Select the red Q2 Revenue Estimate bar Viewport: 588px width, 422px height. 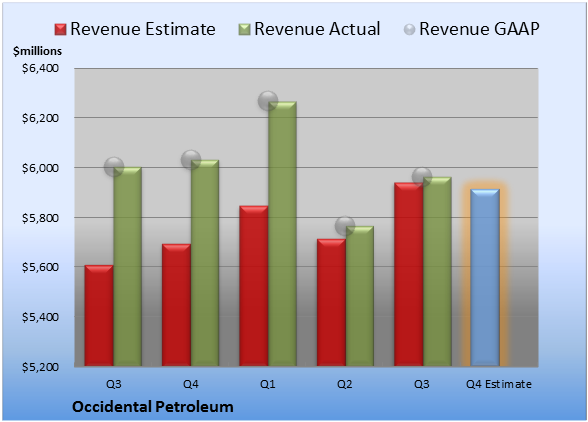[331, 302]
